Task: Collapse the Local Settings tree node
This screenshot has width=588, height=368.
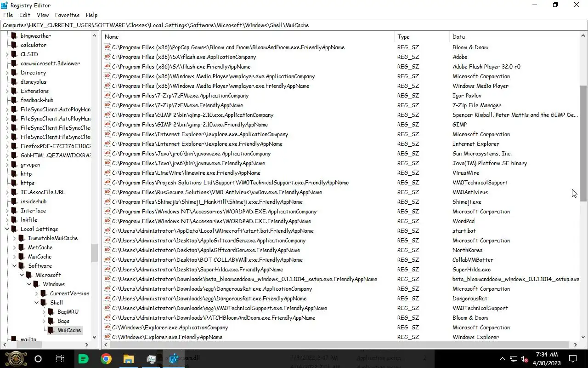Action: pyautogui.click(x=7, y=229)
